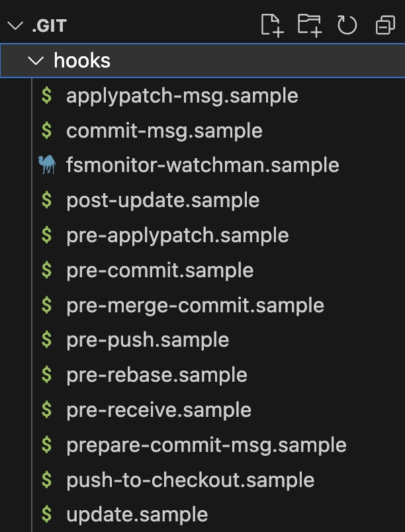Image resolution: width=405 pixels, height=532 pixels.
Task: Click the shell icon beside update.sample
Action: pos(47,514)
